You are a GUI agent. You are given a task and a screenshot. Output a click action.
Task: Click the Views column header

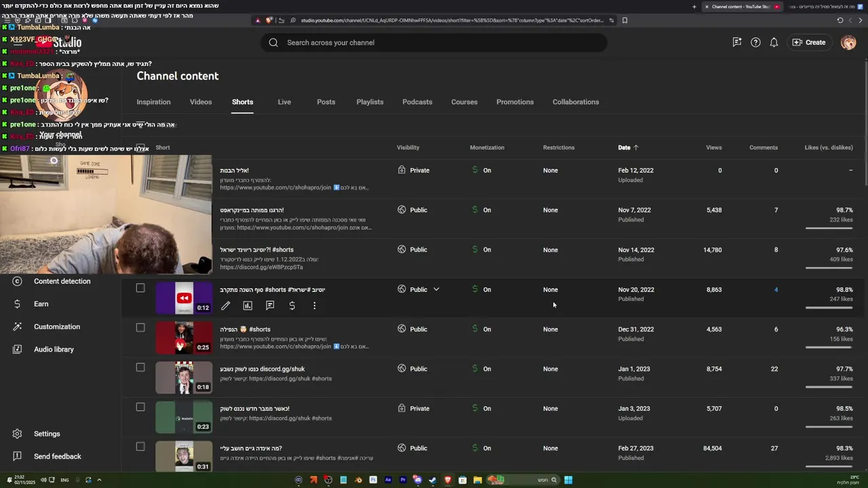[x=713, y=147]
